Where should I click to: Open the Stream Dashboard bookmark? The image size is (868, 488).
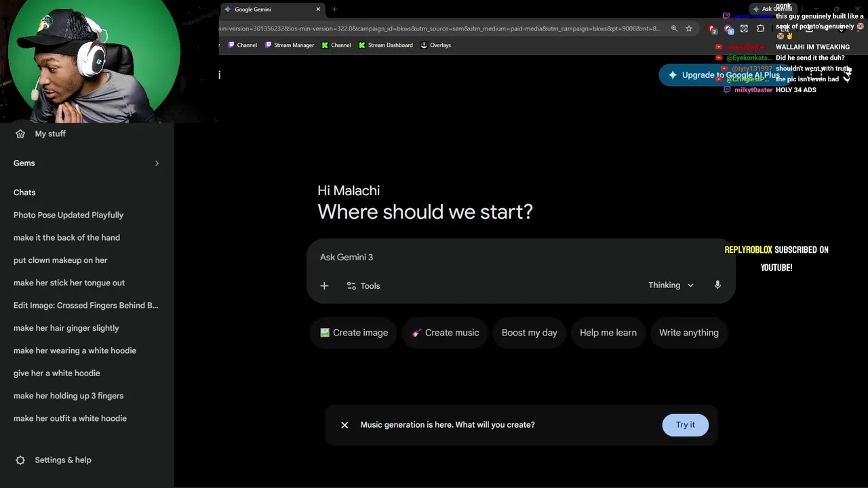tap(385, 45)
